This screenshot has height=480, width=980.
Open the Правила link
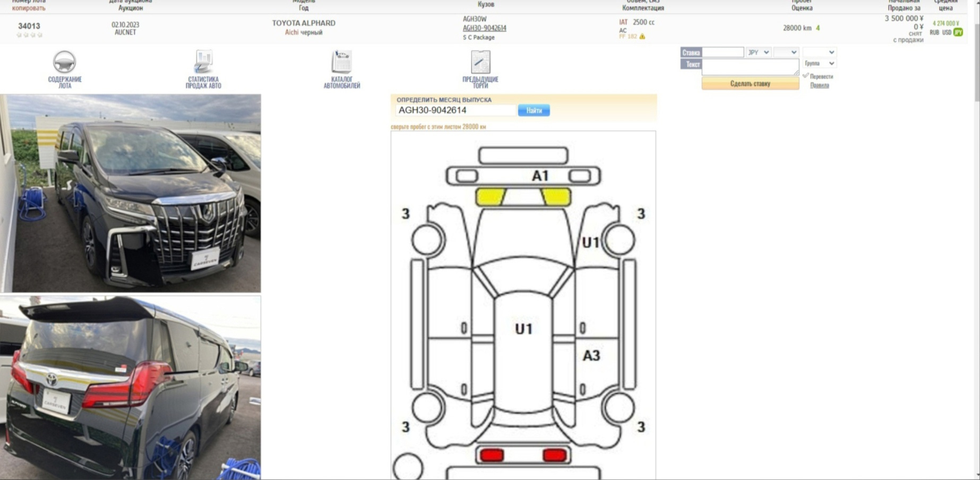tap(819, 85)
